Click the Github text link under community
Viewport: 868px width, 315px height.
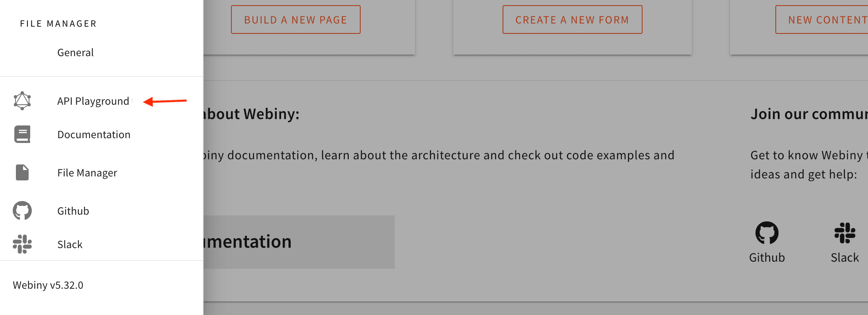pos(767,258)
